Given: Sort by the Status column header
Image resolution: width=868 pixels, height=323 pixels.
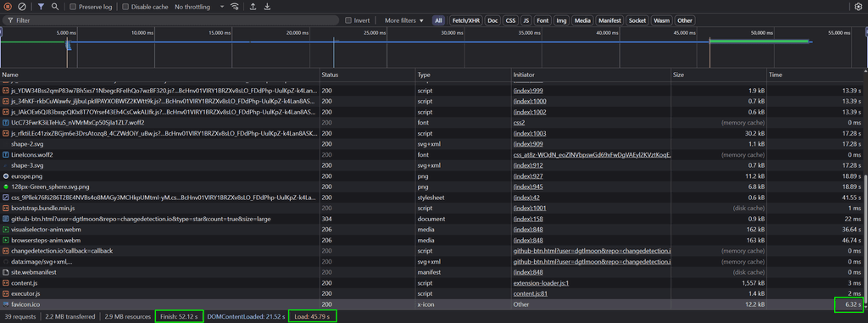Looking at the screenshot, I should [368, 75].
